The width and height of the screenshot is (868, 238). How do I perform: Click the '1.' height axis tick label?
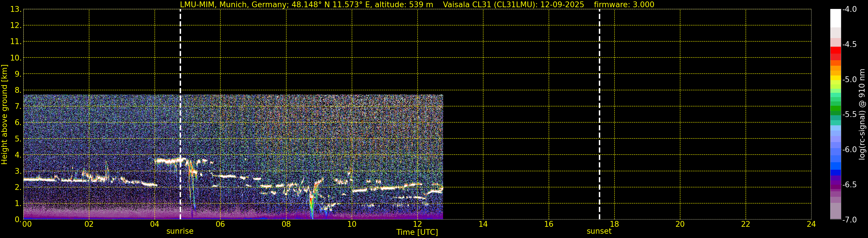coord(18,203)
